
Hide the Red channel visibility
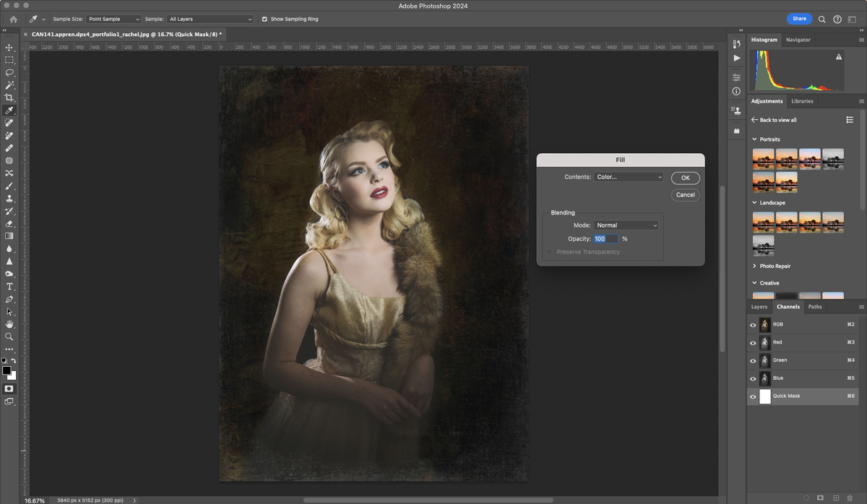click(753, 342)
